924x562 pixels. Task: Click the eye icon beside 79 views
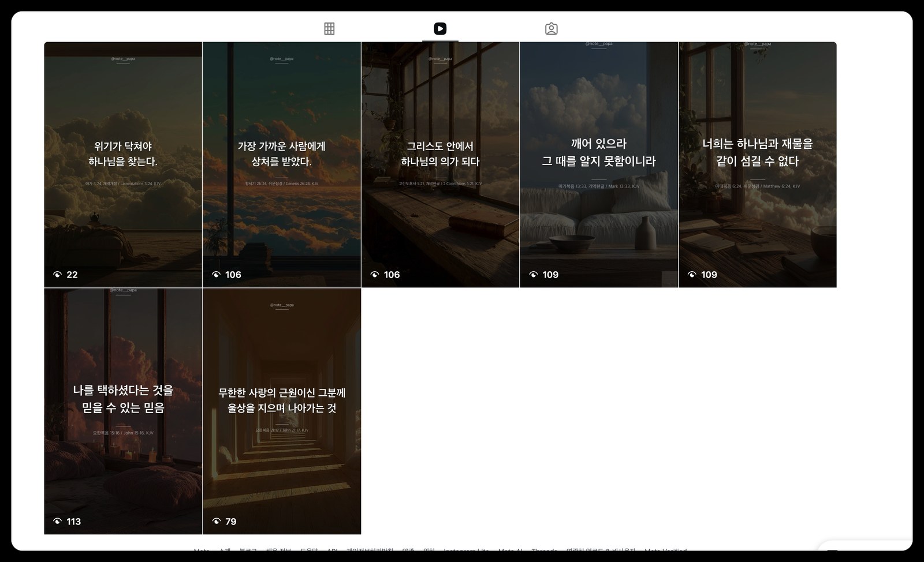216,522
